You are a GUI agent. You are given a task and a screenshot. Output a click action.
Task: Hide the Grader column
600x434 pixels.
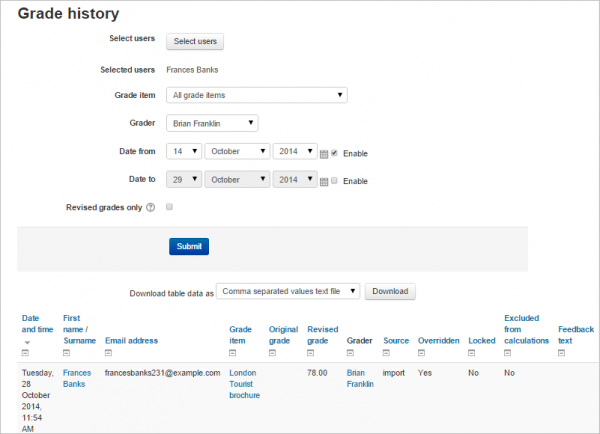point(350,353)
